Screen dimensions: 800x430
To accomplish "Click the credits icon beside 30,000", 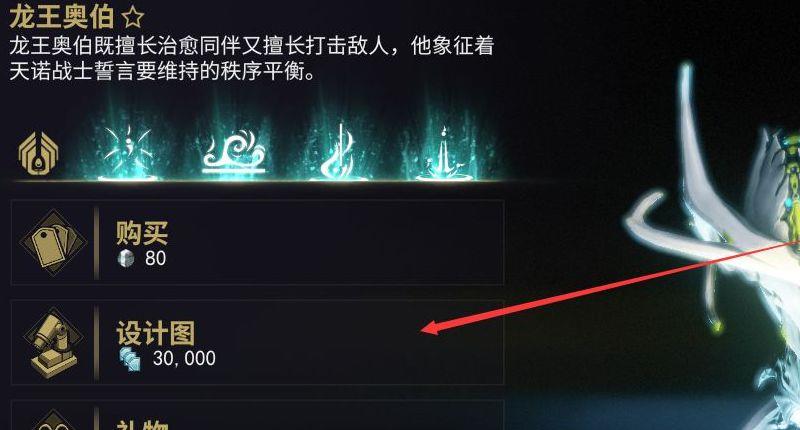I will tap(130, 359).
